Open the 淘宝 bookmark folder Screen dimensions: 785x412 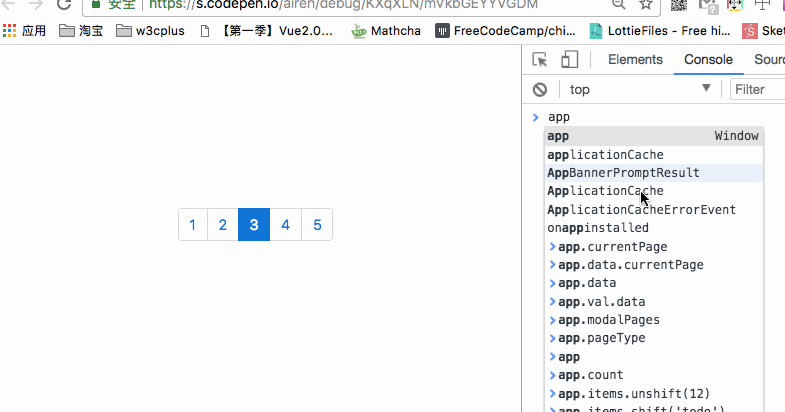(x=81, y=31)
